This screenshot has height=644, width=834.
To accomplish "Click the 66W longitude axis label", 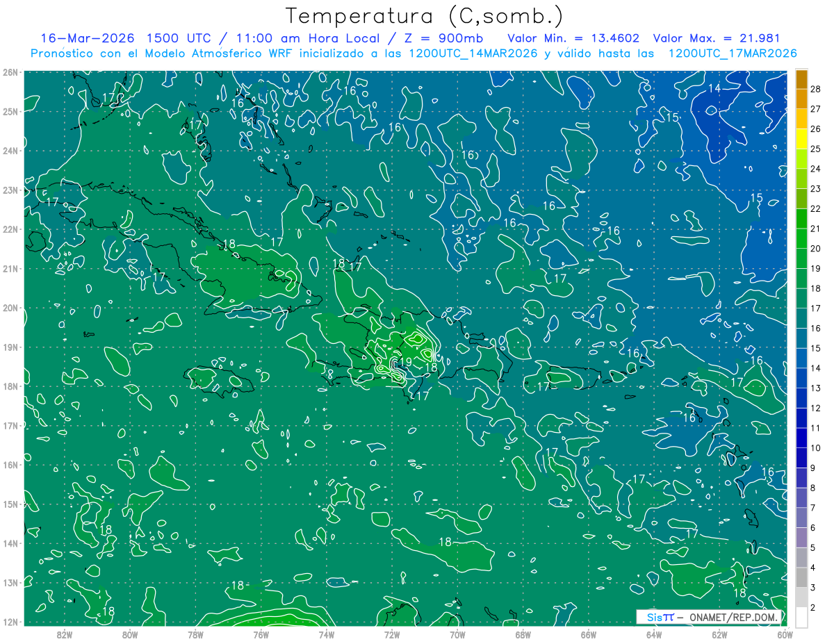I will 589,635.
